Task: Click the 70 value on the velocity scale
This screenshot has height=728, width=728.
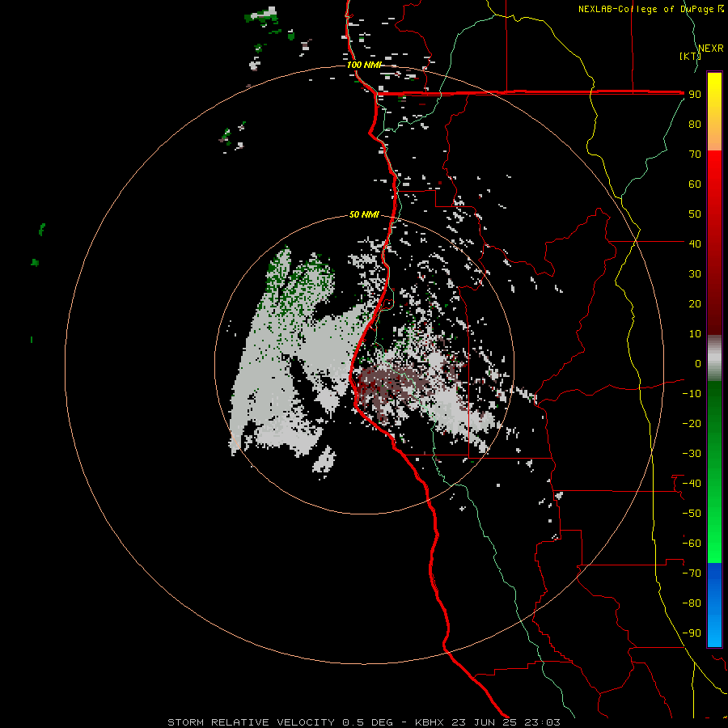Action: [695, 154]
